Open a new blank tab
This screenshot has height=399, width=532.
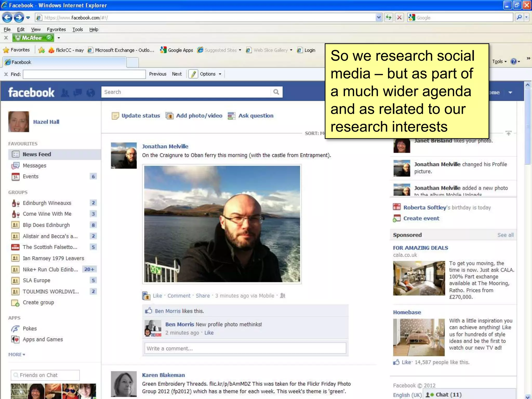click(x=132, y=63)
